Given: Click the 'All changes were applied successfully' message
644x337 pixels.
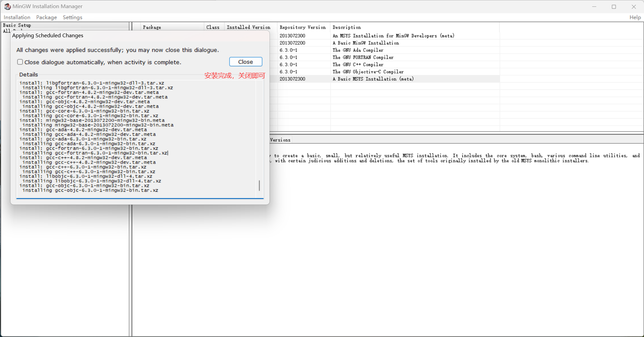Looking at the screenshot, I should coord(117,50).
